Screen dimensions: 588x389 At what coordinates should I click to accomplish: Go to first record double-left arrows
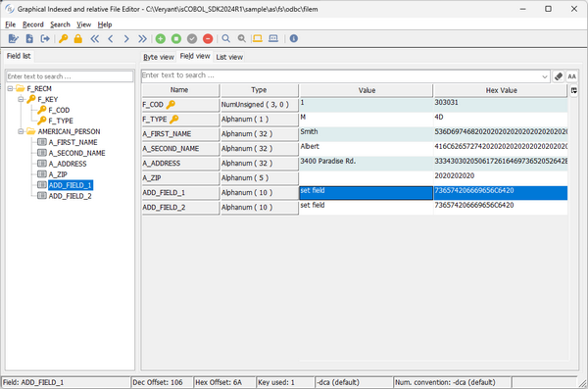click(94, 38)
